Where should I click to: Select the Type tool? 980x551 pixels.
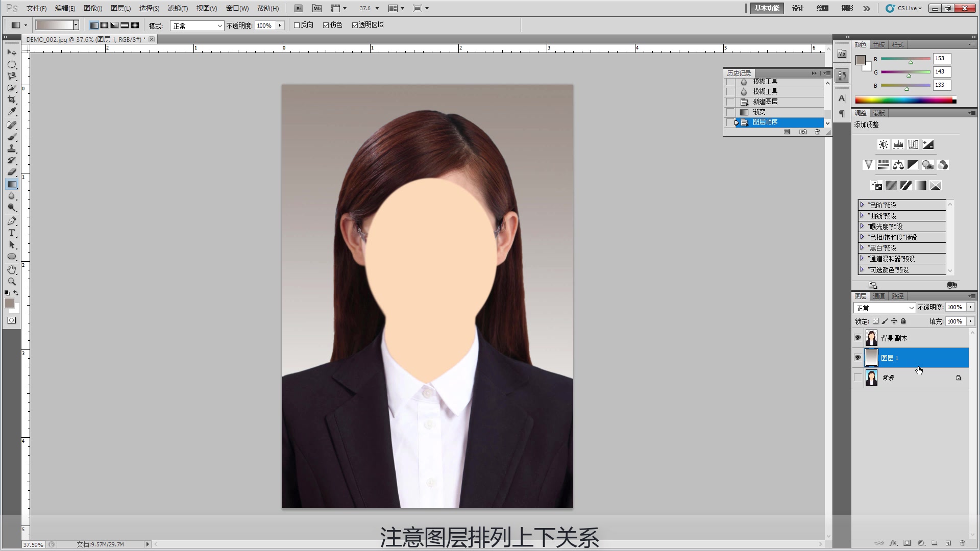click(12, 233)
